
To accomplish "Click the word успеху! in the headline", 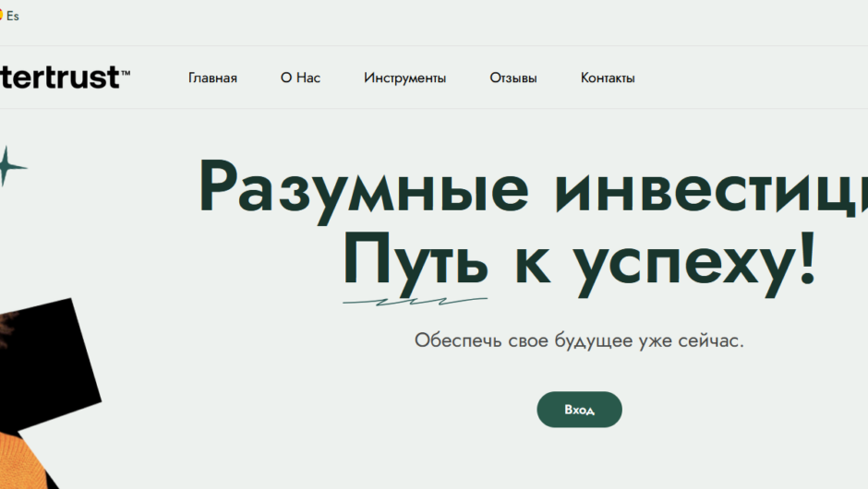I will pos(694,260).
